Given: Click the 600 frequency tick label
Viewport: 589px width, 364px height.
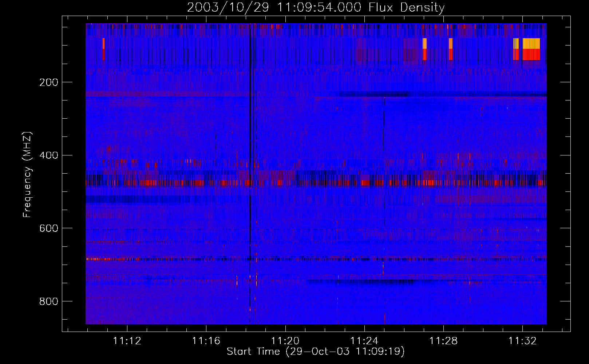Looking at the screenshot, I should click(49, 228).
